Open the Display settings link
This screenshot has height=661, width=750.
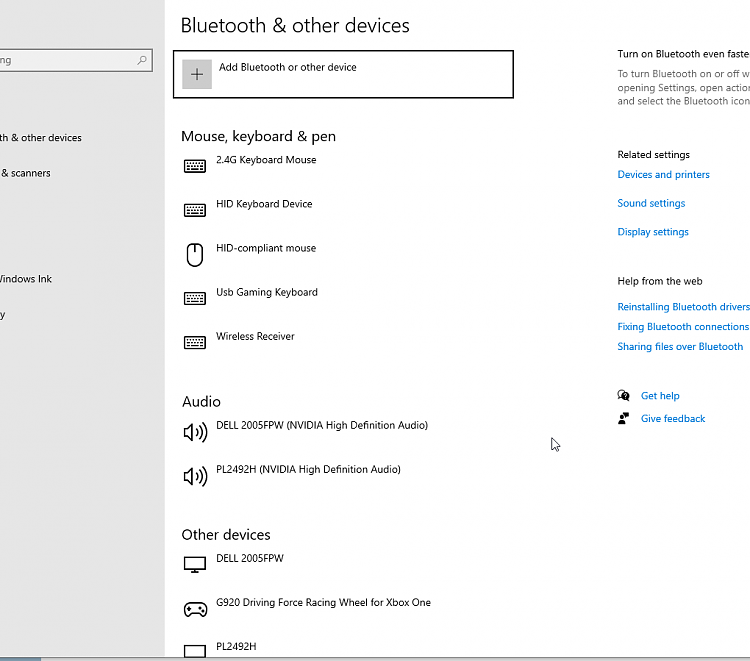[x=653, y=232]
